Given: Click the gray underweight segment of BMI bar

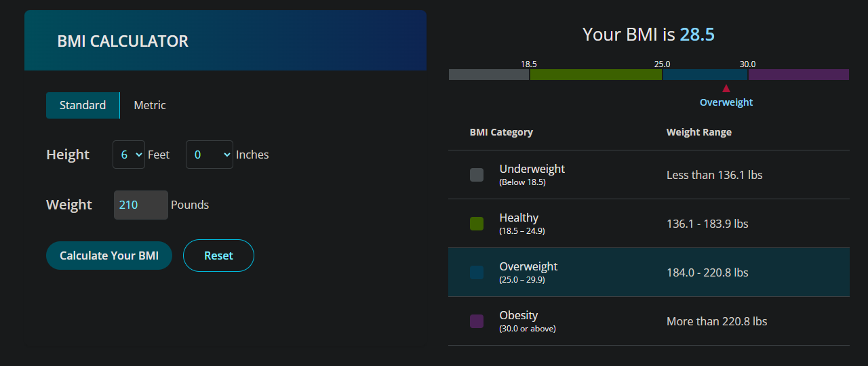Looking at the screenshot, I should coord(489,75).
